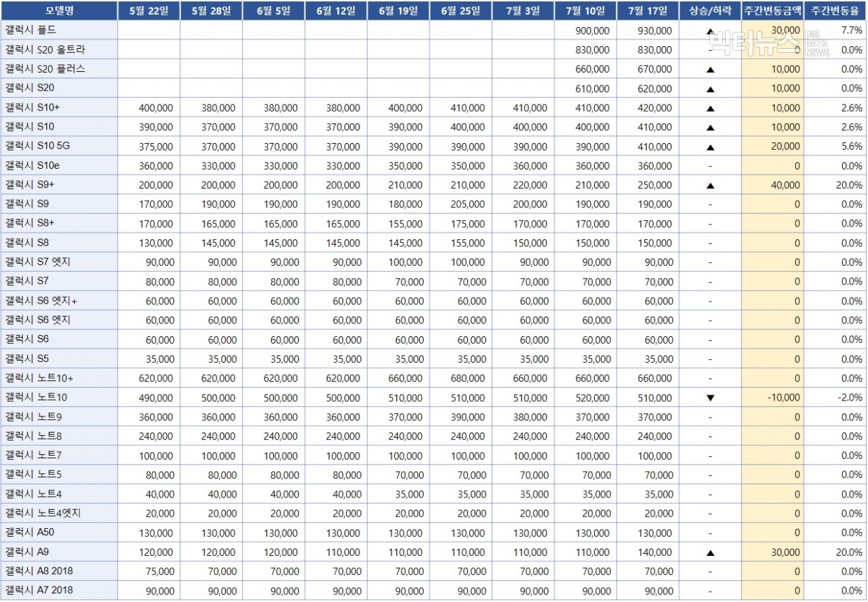868x602 pixels.
Task: Click the 갤럭시 S20 울트라 row label
Action: [45, 49]
